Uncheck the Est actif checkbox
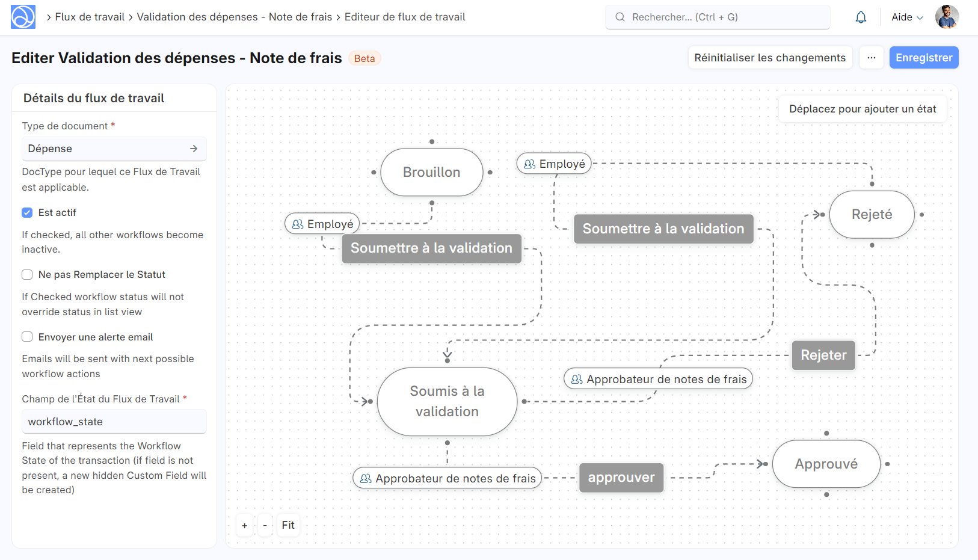Screen dimensions: 978x560 27,212
